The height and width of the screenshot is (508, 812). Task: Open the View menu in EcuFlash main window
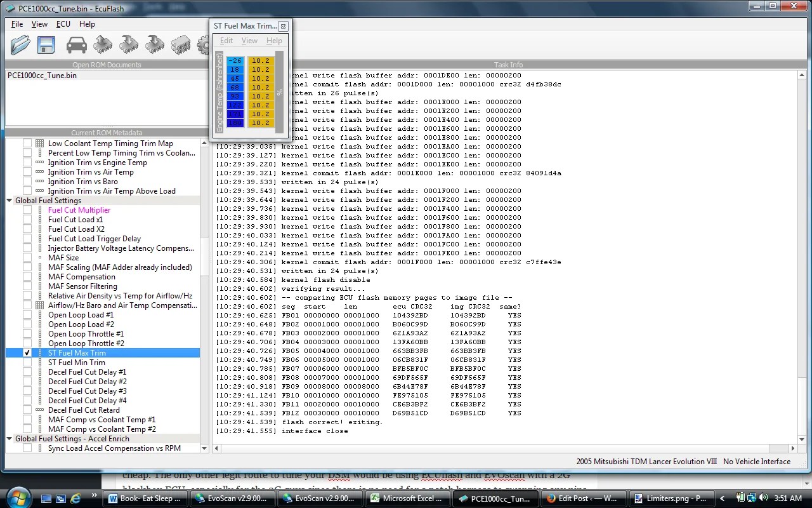[39, 24]
